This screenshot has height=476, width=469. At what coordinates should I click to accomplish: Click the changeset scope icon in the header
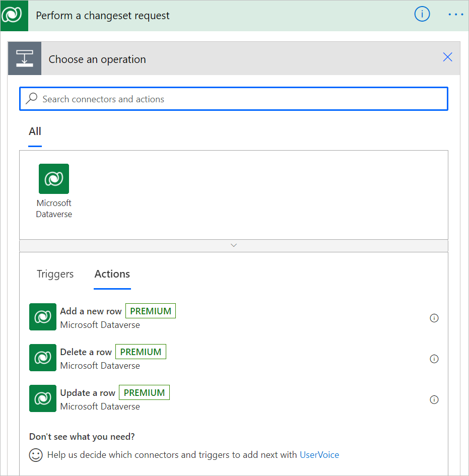coord(24,58)
